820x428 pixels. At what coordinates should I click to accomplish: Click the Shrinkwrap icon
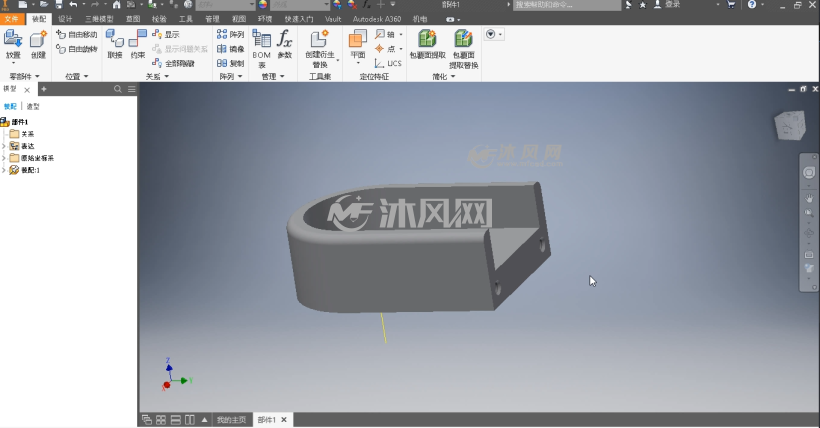427,44
